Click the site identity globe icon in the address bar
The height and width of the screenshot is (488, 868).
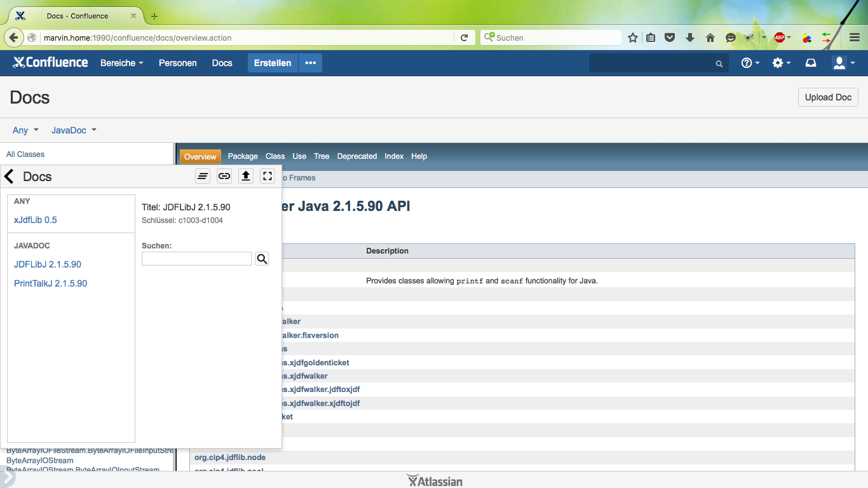tap(32, 37)
